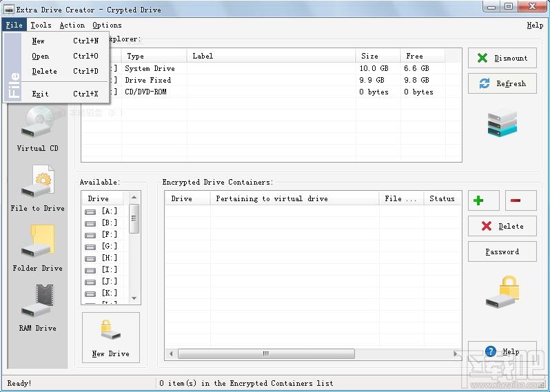Viewport: 550px width, 392px height.
Task: Click the Password button
Action: [x=502, y=251]
